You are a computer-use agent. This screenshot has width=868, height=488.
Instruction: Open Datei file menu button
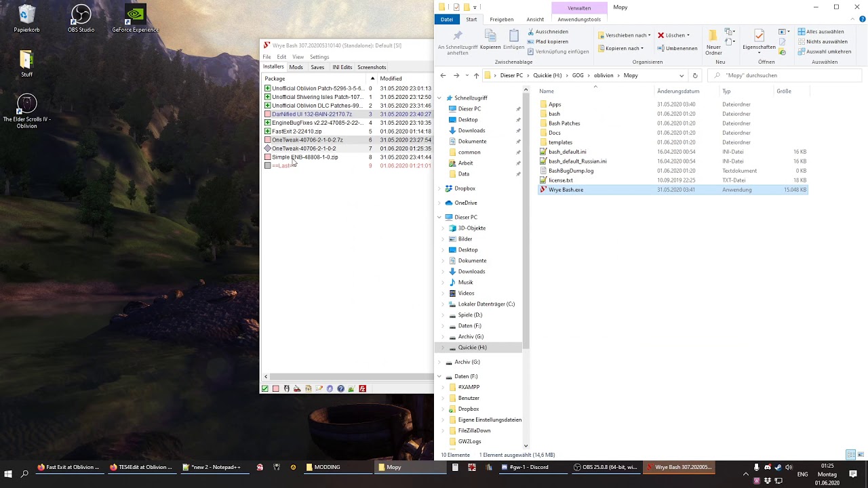point(446,20)
